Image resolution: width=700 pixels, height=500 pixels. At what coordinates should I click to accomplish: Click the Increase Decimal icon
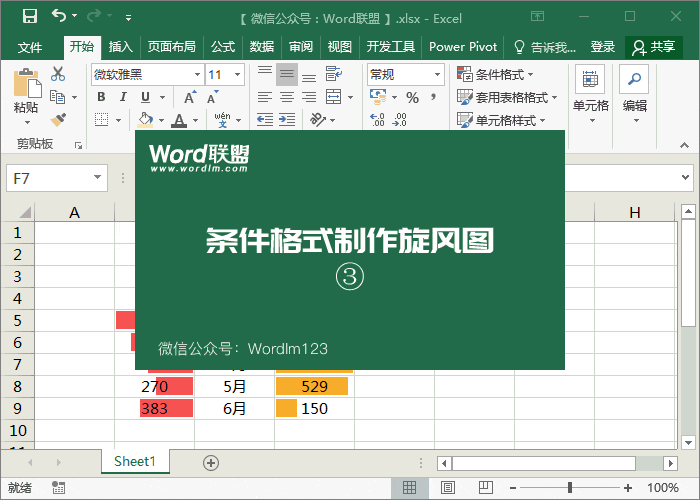point(377,119)
